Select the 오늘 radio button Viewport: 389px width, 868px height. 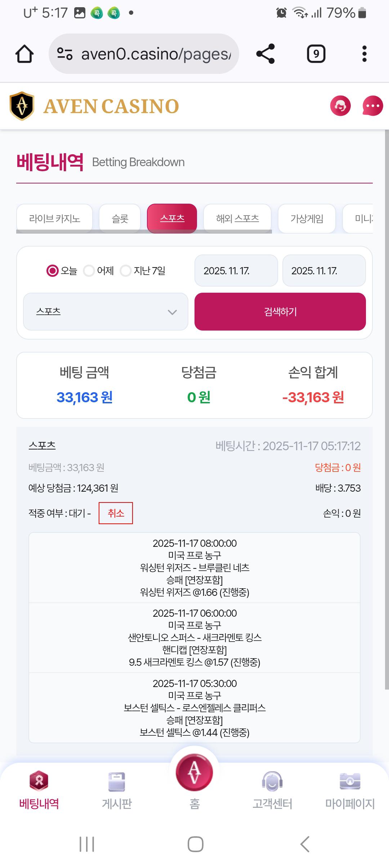coord(53,270)
